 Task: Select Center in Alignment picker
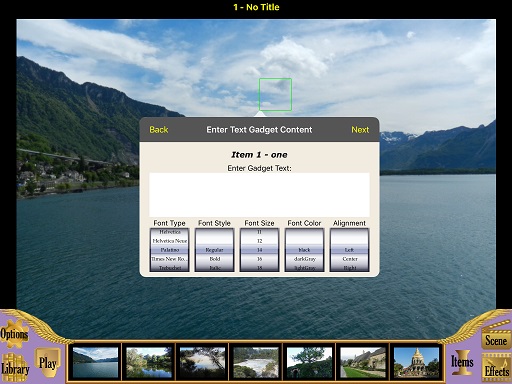tap(349, 259)
